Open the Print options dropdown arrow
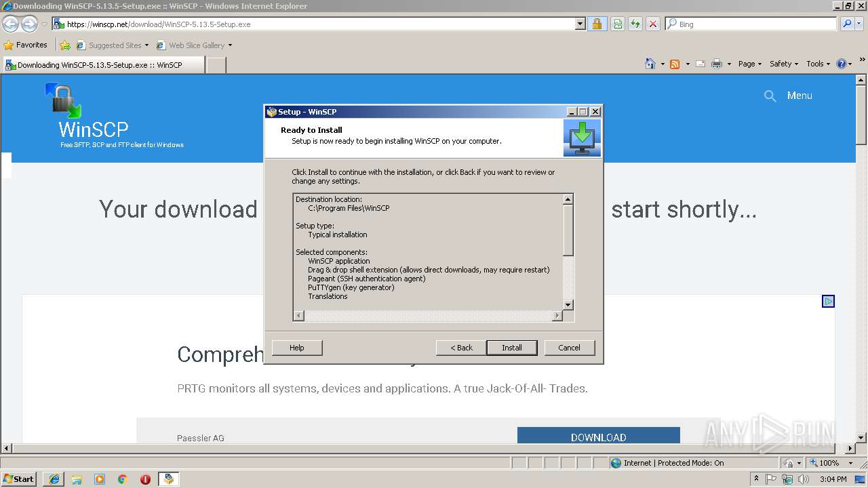 pos(729,64)
